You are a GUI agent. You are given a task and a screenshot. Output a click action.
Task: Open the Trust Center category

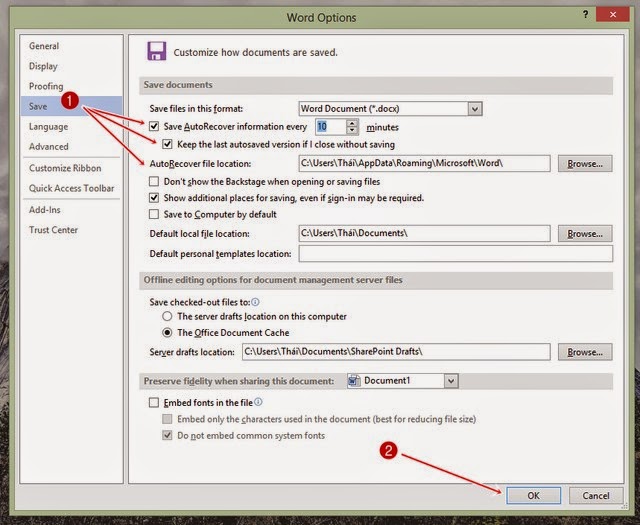53,230
